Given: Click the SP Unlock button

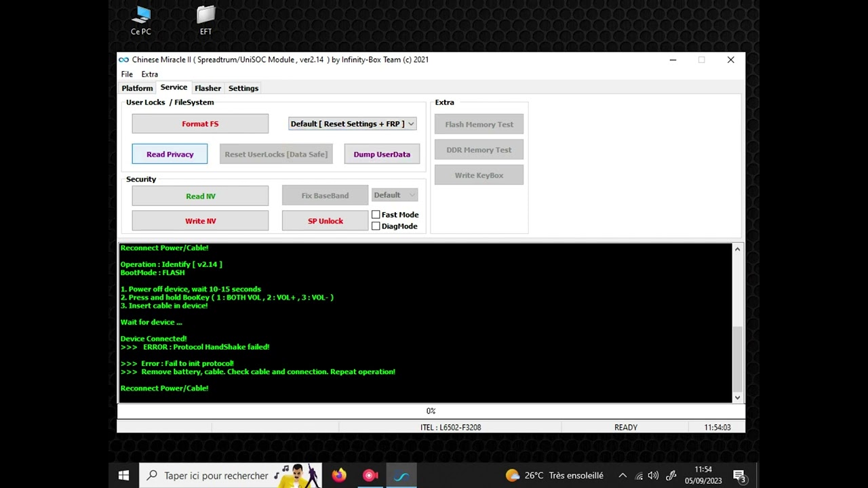Looking at the screenshot, I should 325,221.
